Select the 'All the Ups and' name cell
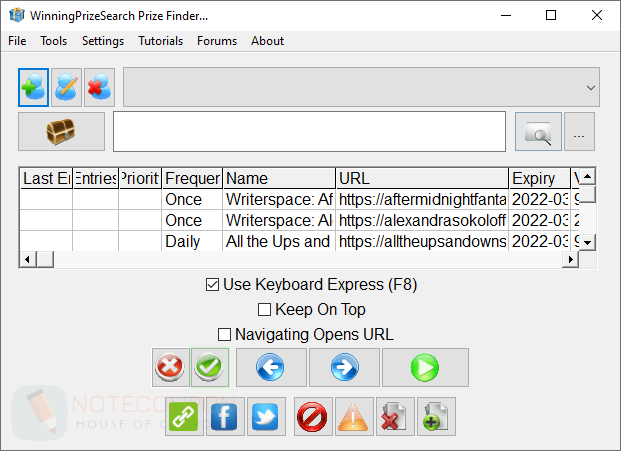 coord(279,241)
